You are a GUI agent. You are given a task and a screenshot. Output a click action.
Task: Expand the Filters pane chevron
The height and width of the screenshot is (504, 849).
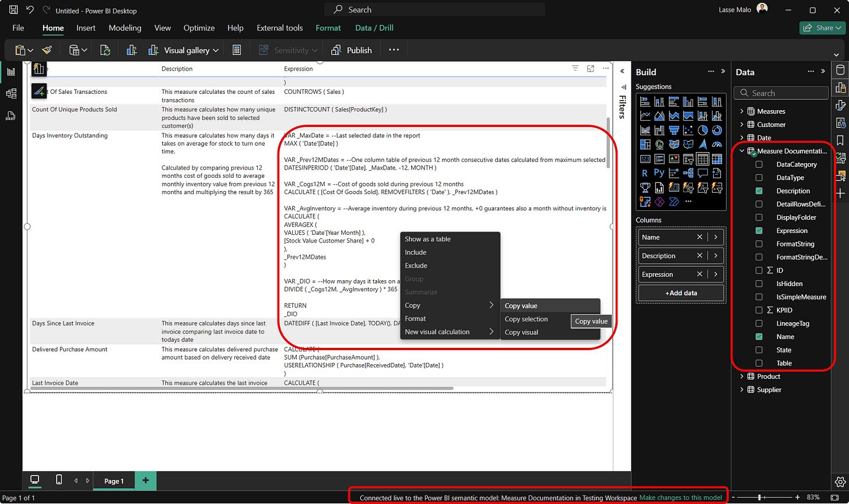click(622, 71)
